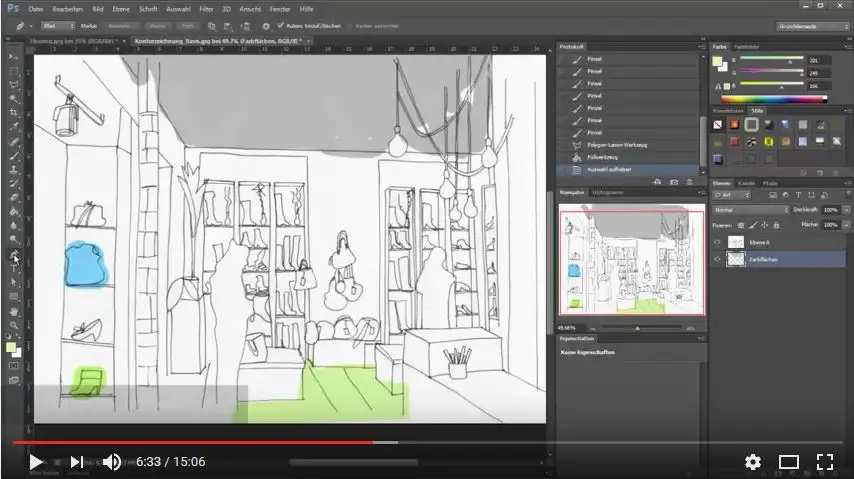Toggle pixel layer filter icon
854x479 pixels.
(x=772, y=195)
